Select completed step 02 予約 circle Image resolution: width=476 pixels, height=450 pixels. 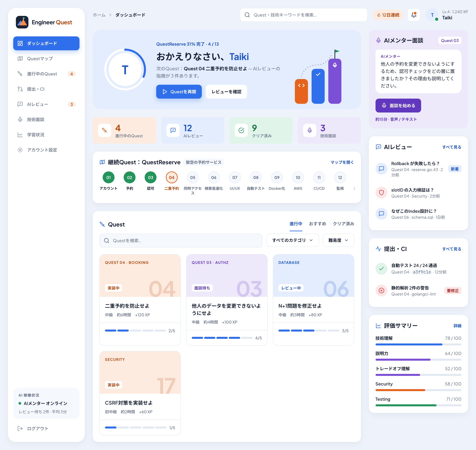pos(130,178)
